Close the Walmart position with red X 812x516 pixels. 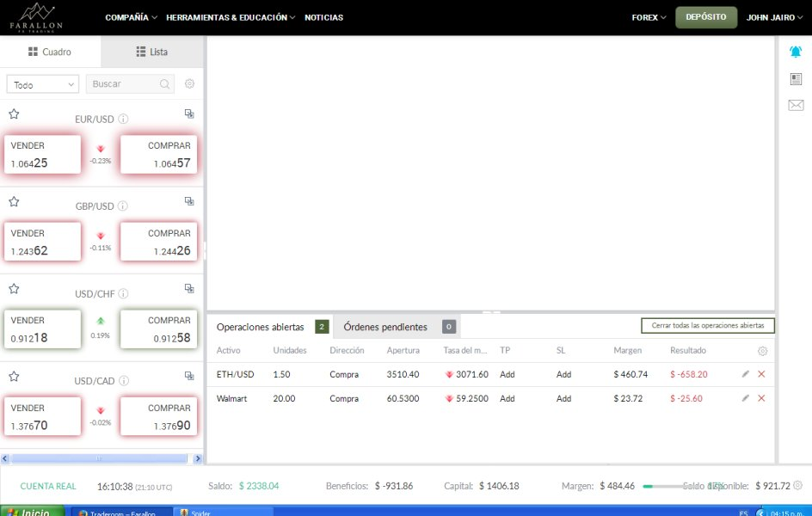coord(761,398)
